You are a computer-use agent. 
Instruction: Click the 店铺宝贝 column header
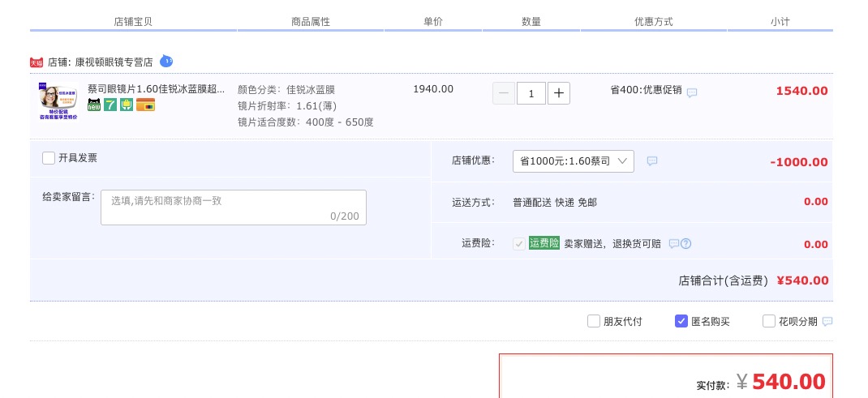coord(133,22)
